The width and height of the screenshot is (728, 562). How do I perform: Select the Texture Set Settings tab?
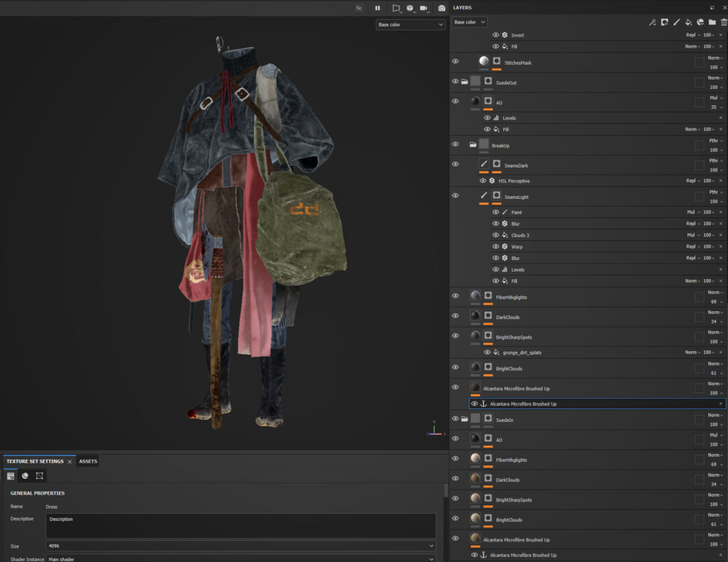[x=35, y=461]
